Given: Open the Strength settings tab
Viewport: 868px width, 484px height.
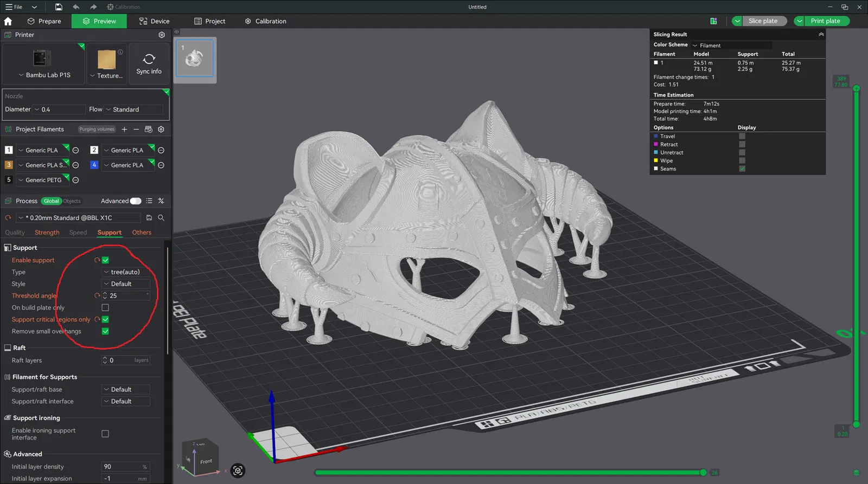Looking at the screenshot, I should pyautogui.click(x=47, y=233).
